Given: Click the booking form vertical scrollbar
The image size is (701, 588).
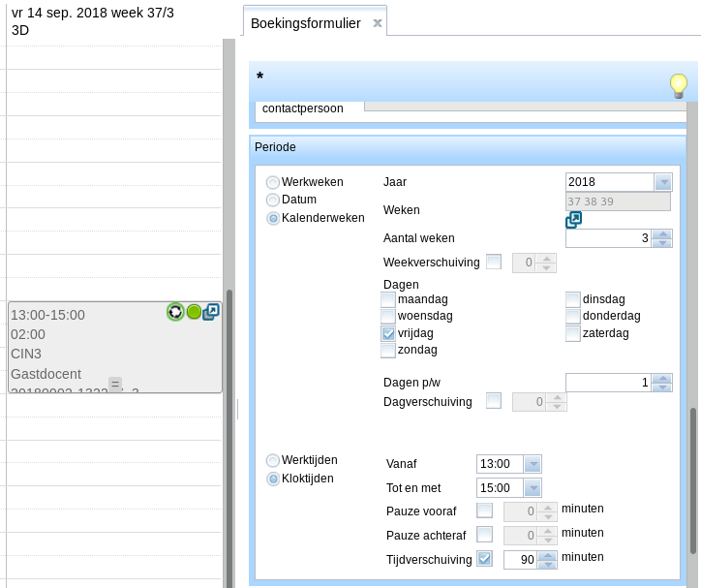Looking at the screenshot, I should [693, 480].
